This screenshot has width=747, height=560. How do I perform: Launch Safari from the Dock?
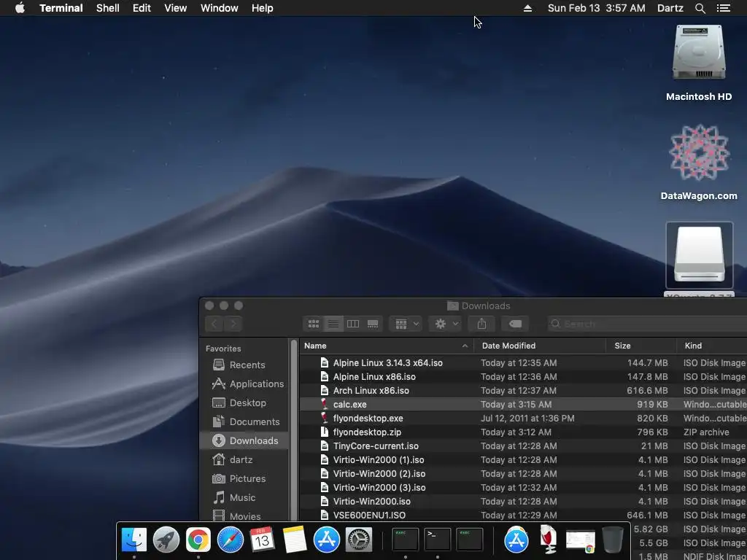tap(230, 540)
